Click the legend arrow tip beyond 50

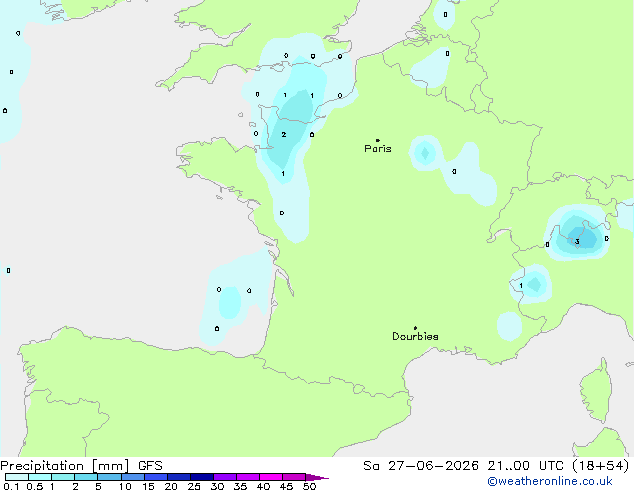click(x=317, y=477)
